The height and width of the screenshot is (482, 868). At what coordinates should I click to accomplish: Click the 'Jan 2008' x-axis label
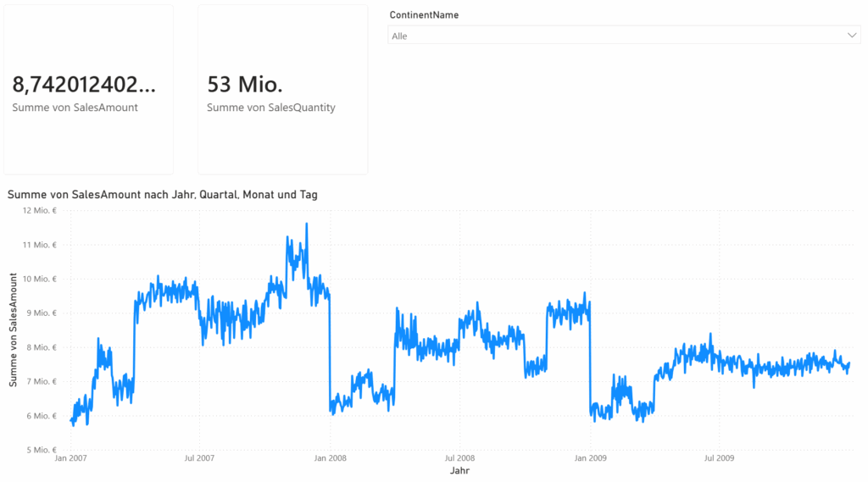tap(330, 458)
